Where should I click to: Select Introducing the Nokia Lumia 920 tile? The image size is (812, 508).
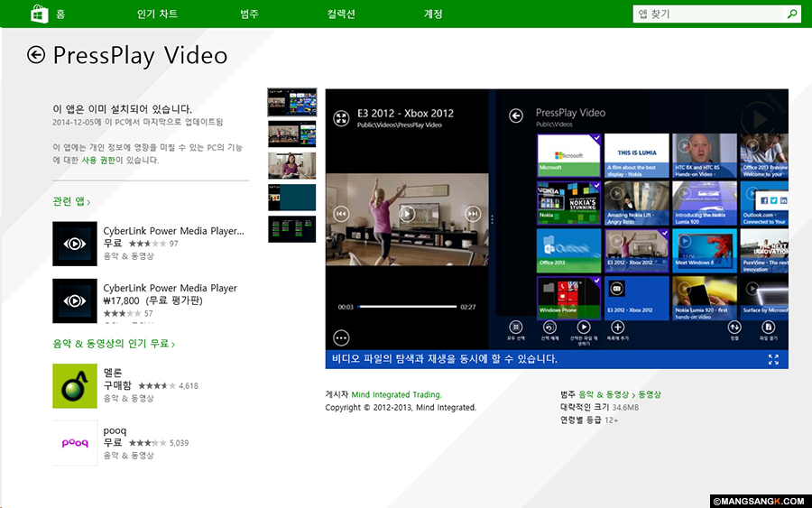click(705, 203)
